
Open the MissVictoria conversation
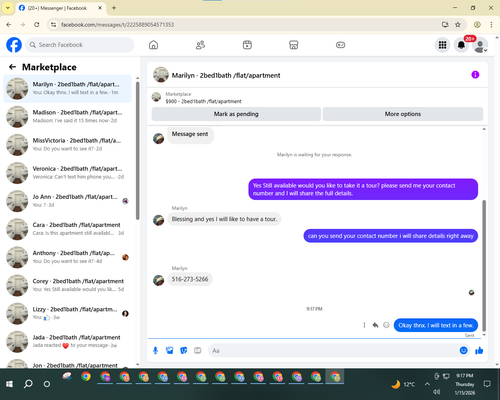click(67, 145)
